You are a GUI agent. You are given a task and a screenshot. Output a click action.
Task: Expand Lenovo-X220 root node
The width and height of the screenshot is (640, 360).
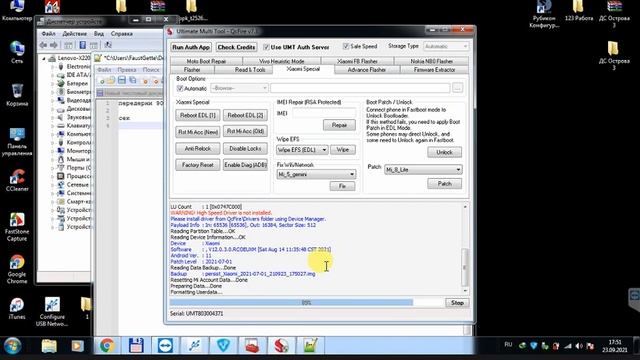[44, 58]
